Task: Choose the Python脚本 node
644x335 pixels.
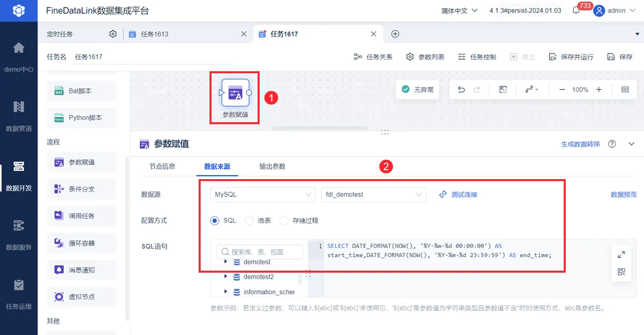Action: point(81,118)
